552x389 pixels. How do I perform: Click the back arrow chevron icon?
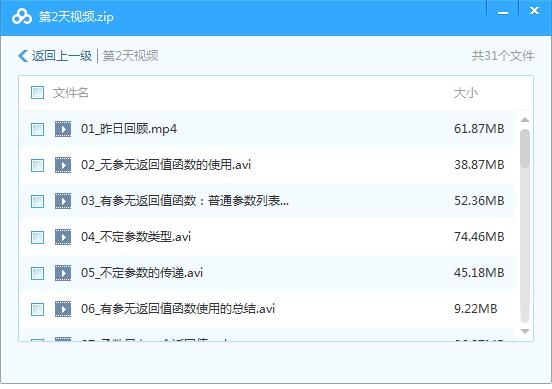[x=23, y=56]
